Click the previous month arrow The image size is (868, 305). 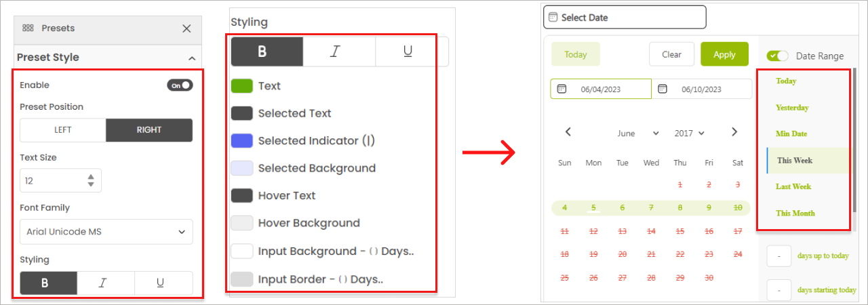pos(568,132)
